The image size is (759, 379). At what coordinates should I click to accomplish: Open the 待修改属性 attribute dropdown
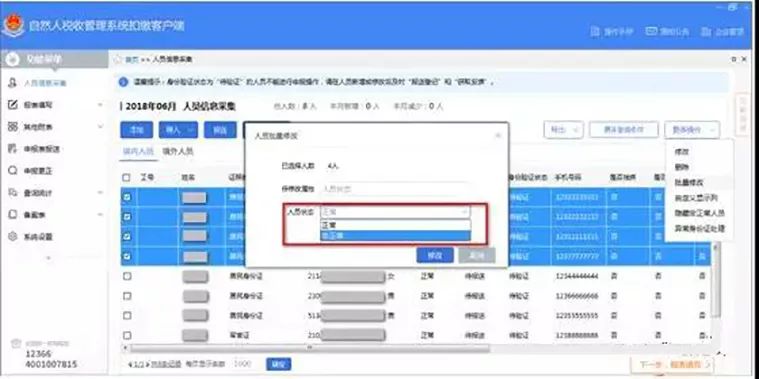pyautogui.click(x=395, y=189)
